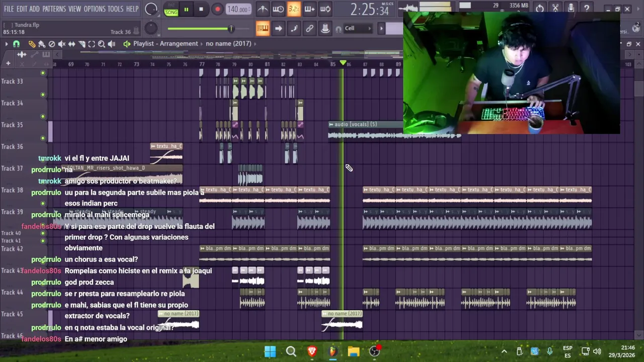The image size is (644, 362).
Task: Click the main snap magnet icon next to Cell
Action: pyautogui.click(x=338, y=29)
